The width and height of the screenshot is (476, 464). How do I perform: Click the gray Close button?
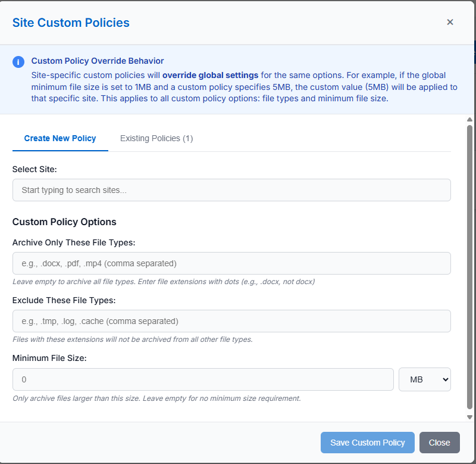pos(439,443)
